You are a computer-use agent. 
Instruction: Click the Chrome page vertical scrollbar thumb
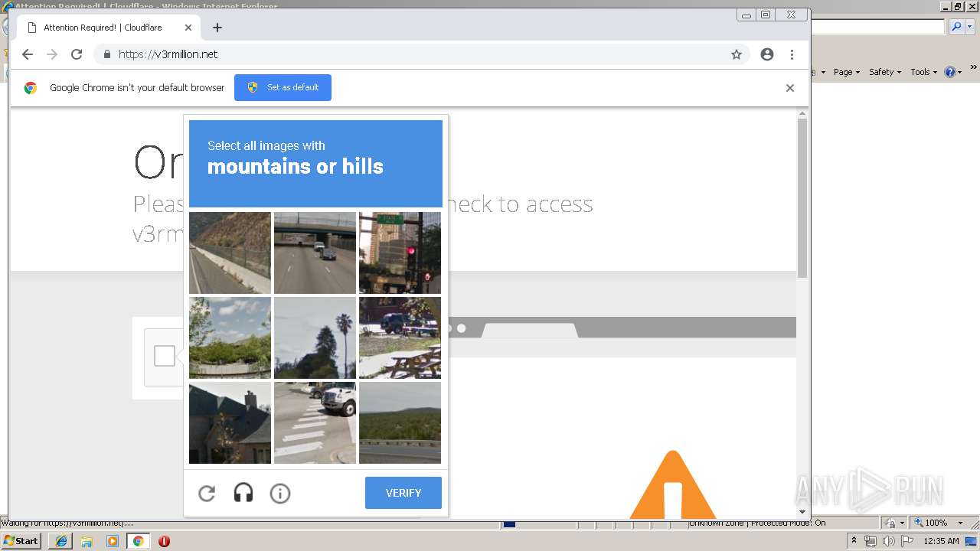click(x=802, y=198)
